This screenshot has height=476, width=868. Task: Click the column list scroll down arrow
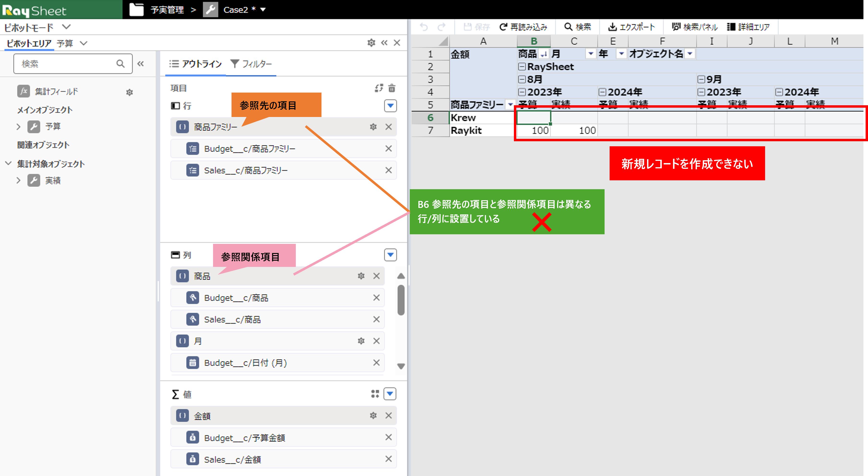coord(401,366)
